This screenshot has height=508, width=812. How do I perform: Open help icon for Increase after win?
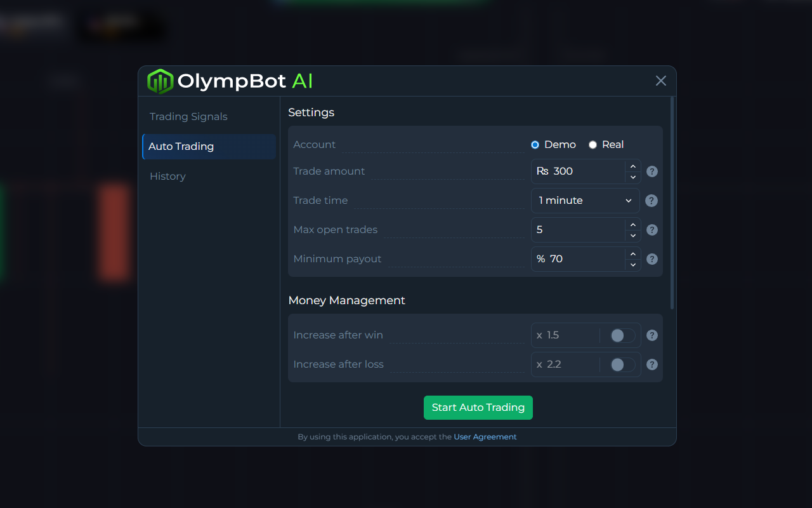652,335
